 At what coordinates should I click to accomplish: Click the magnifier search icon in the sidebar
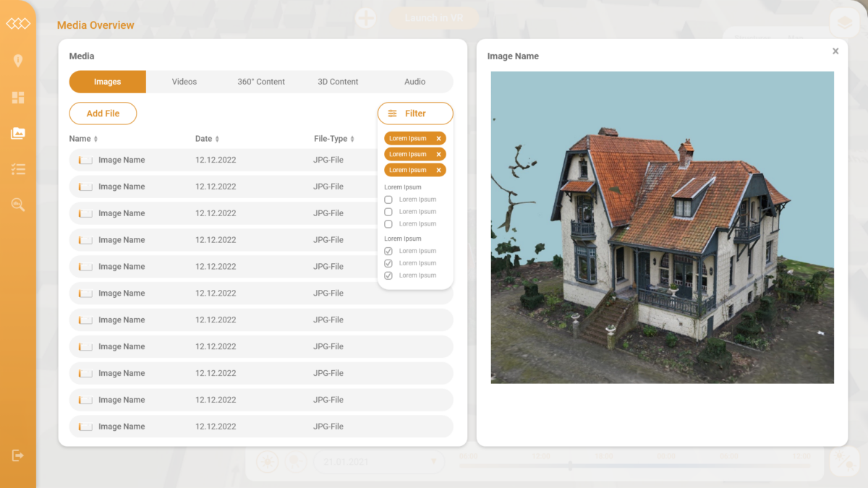[x=18, y=205]
